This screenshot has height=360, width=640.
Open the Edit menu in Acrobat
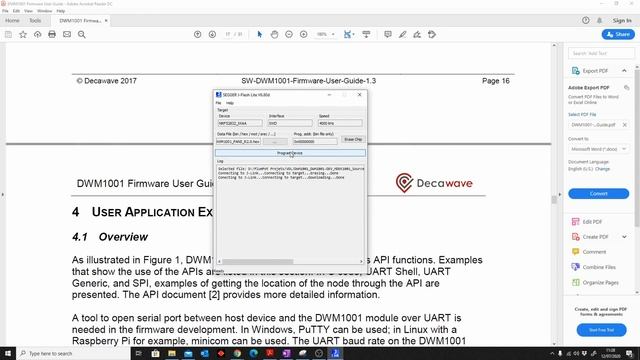coord(16,11)
